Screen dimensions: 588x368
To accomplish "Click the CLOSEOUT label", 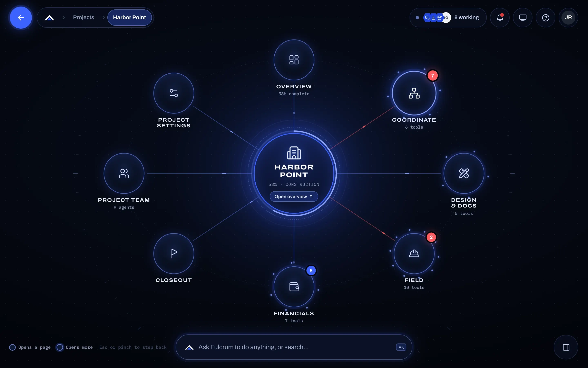I will (174, 280).
